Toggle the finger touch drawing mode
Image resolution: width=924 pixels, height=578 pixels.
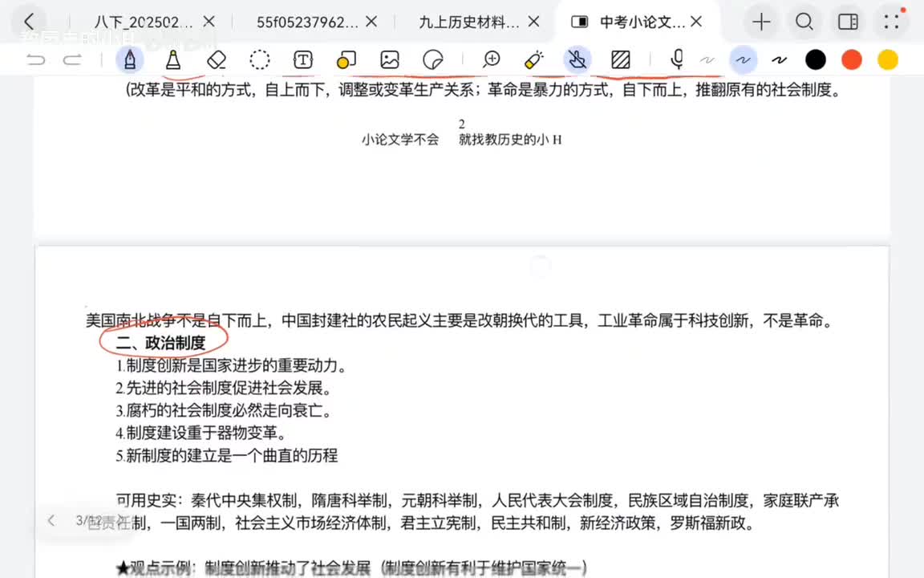click(x=577, y=59)
